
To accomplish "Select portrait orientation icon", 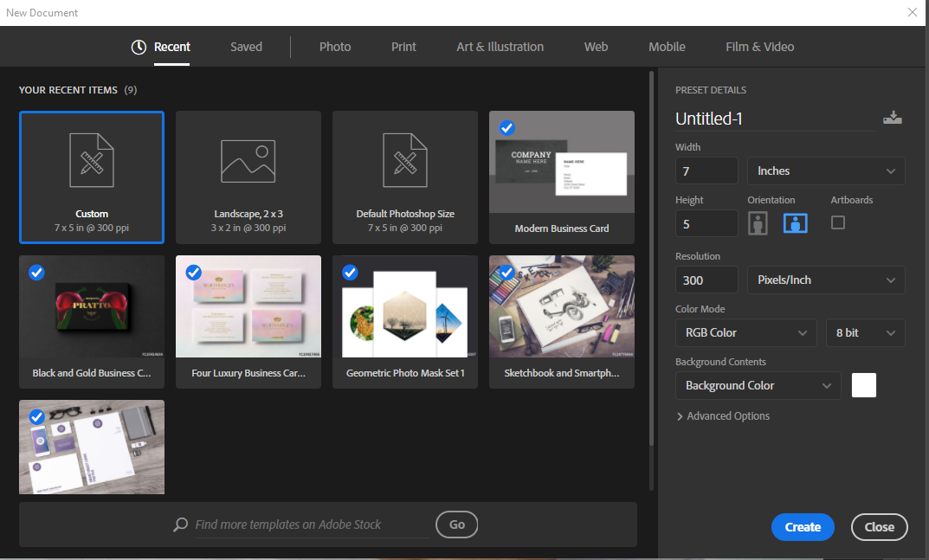I will tap(758, 223).
